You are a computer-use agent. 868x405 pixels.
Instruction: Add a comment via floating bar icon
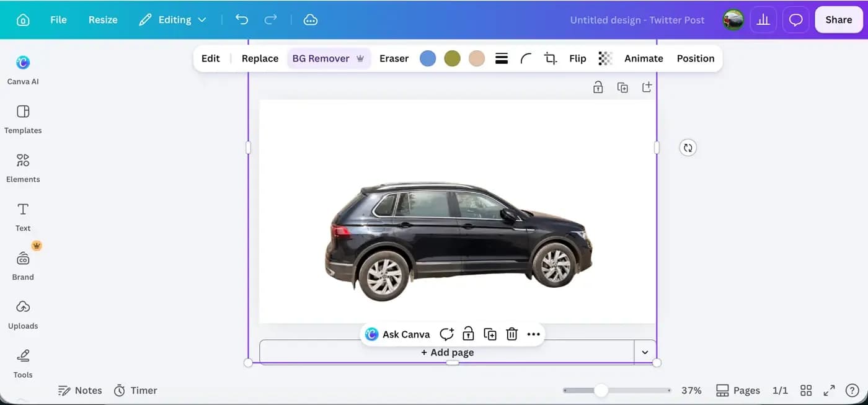(446, 334)
